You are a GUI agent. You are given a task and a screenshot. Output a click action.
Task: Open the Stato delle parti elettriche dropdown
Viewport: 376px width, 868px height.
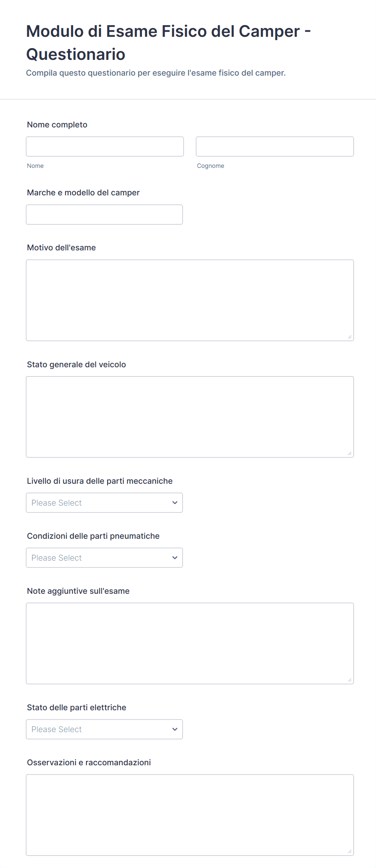point(104,729)
